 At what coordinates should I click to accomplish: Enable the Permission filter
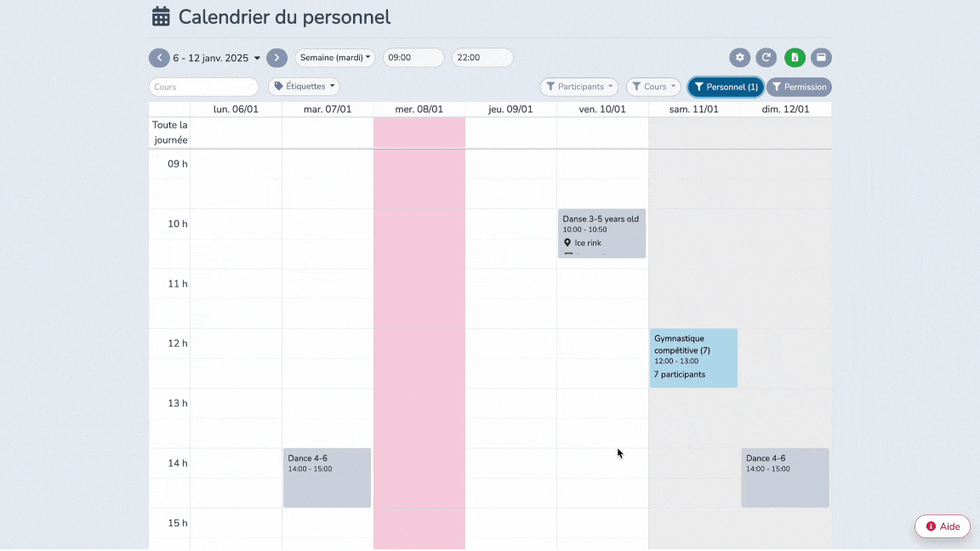tap(799, 86)
